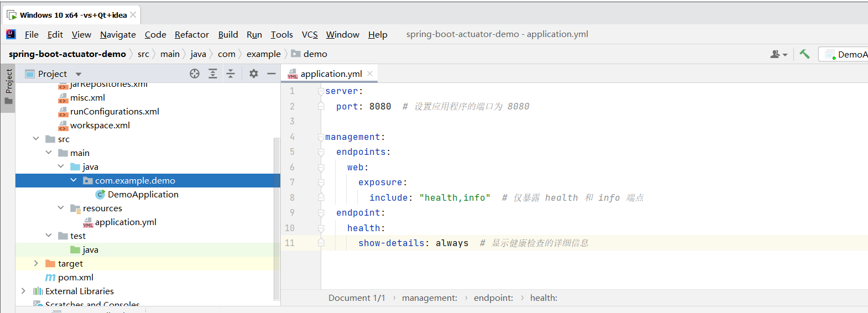Collapse the src folder in project tree
Screen dimensions: 868x313
click(36, 139)
